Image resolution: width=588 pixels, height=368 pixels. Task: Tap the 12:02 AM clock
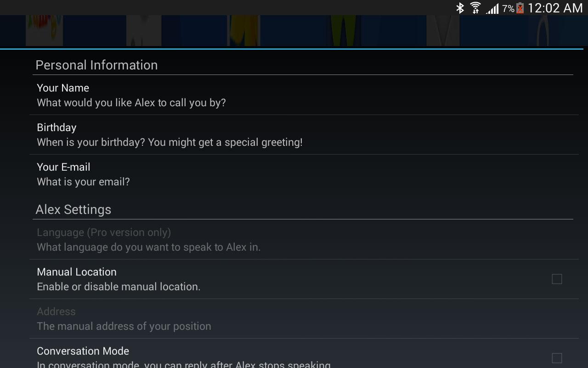tap(555, 8)
